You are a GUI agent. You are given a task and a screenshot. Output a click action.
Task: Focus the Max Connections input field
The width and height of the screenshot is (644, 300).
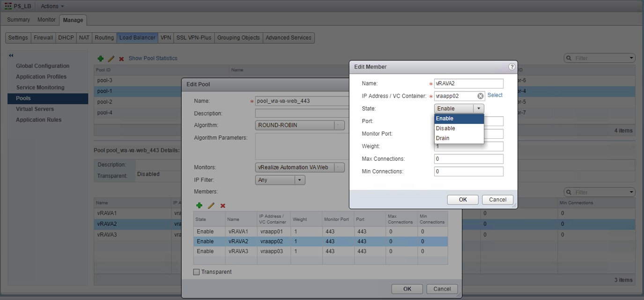click(469, 159)
